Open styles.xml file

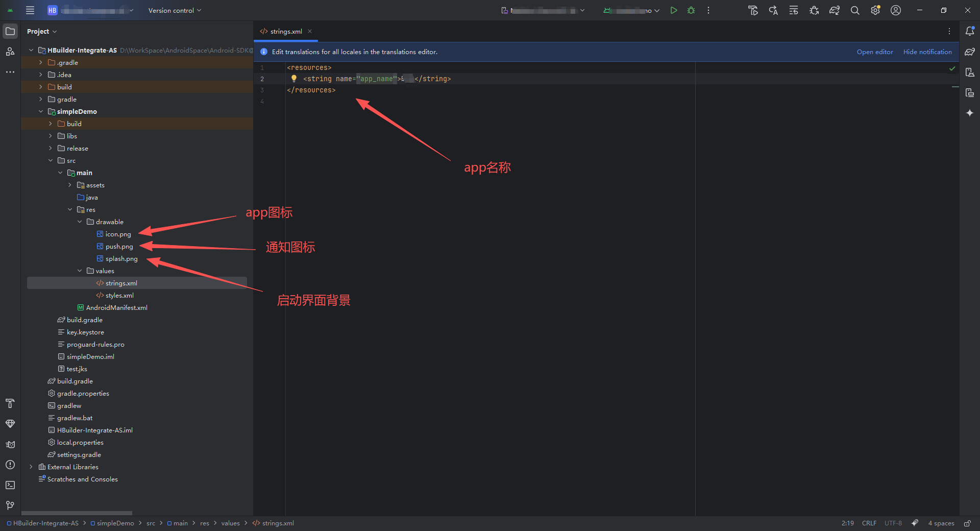coord(119,295)
